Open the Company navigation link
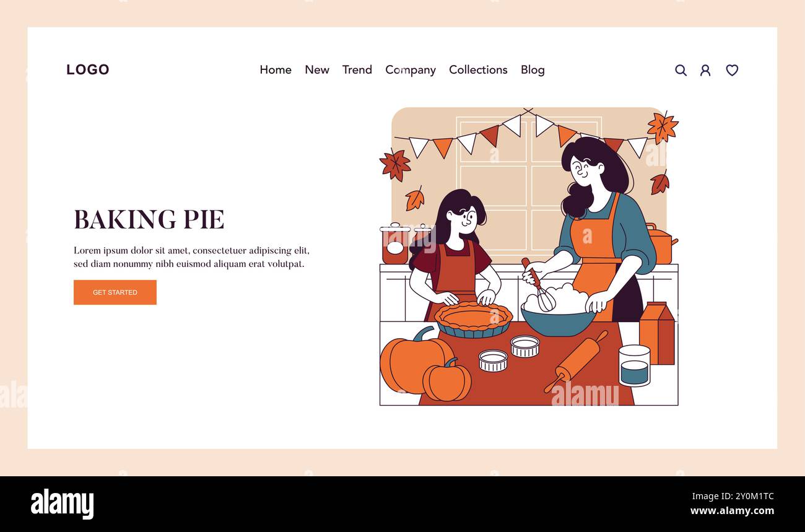805x532 pixels. click(x=411, y=70)
